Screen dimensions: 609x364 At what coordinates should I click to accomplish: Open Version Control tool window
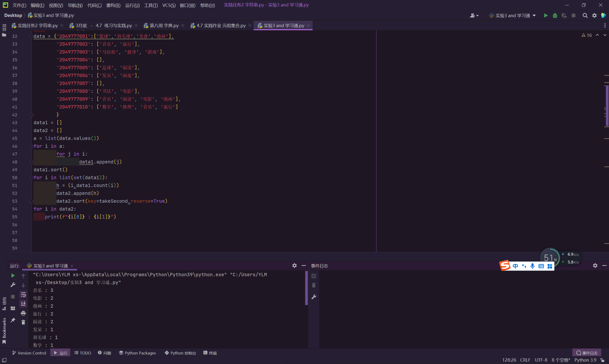tap(29, 353)
